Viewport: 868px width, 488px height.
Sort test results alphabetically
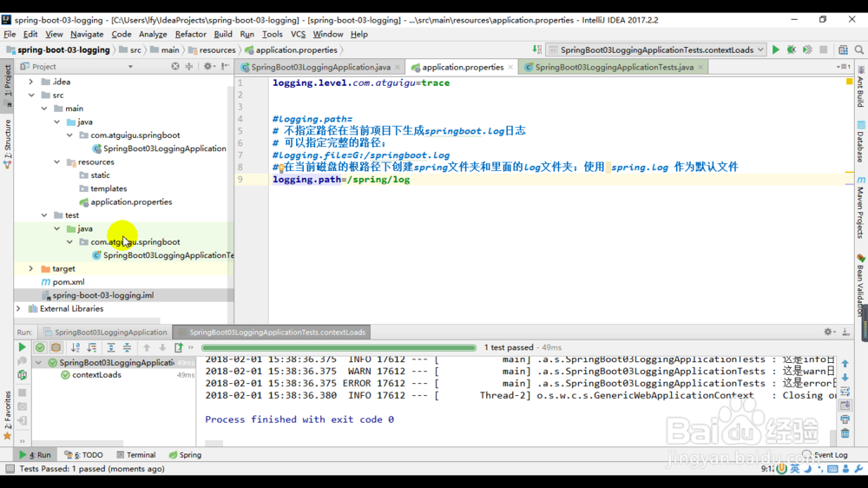76,347
